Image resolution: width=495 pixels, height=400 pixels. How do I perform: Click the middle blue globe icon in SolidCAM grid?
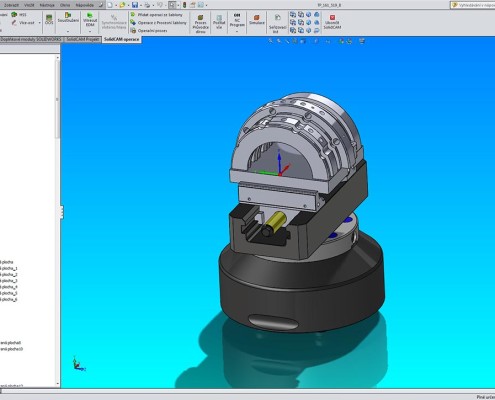coord(309,23)
